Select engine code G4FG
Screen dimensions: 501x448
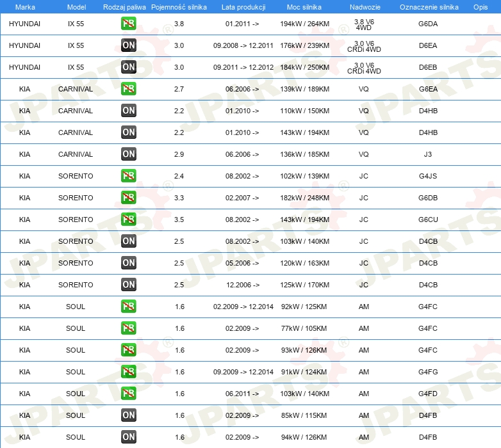(x=428, y=372)
